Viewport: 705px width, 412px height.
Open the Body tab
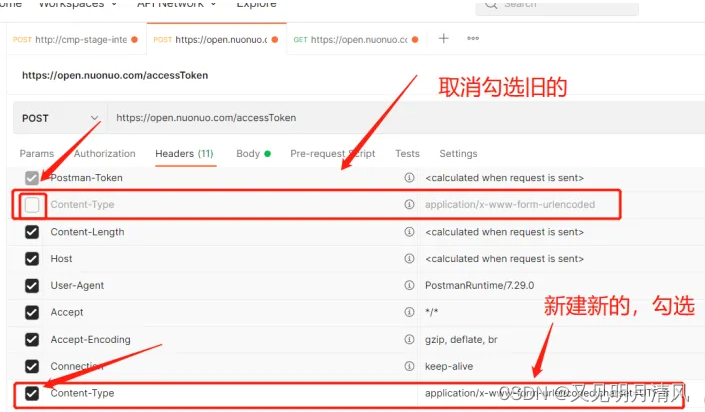(253, 154)
